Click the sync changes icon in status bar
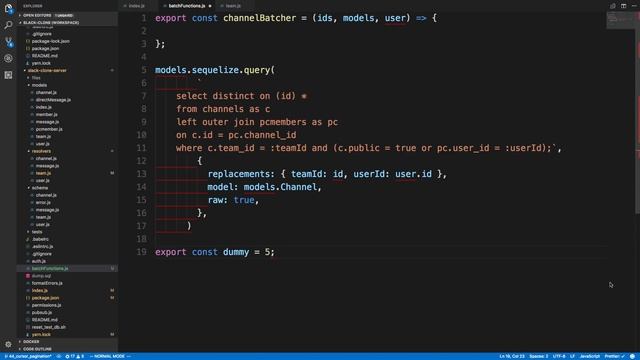 59,356
